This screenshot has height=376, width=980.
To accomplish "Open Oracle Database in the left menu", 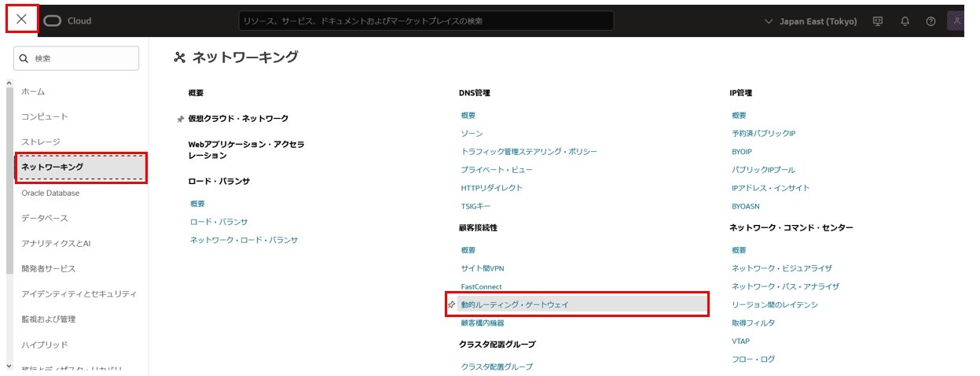I will tap(50, 193).
